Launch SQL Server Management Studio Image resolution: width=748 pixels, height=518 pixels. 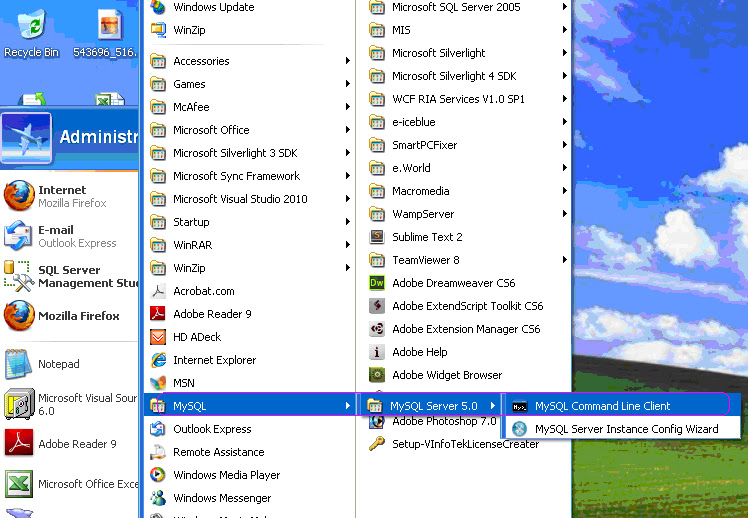[x=69, y=276]
